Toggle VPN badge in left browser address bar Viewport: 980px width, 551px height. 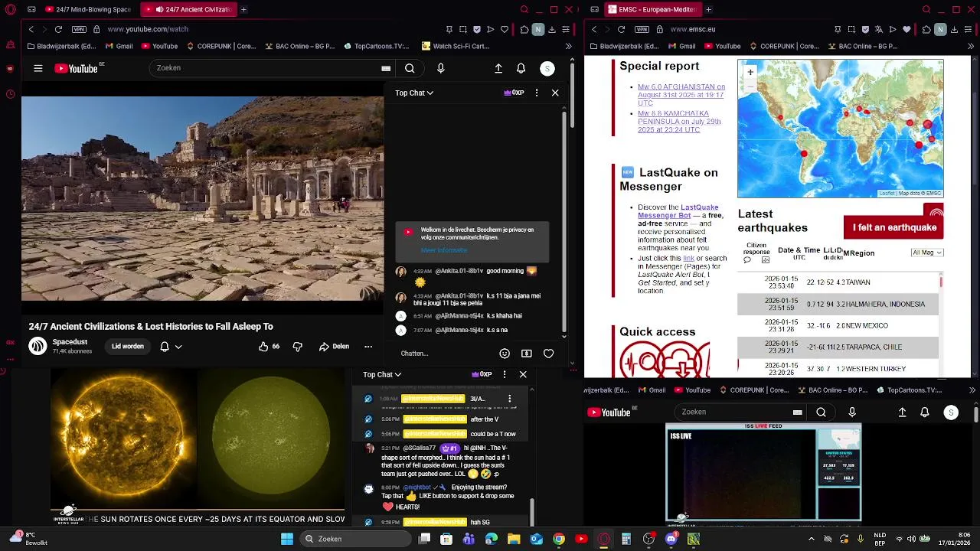pos(79,29)
